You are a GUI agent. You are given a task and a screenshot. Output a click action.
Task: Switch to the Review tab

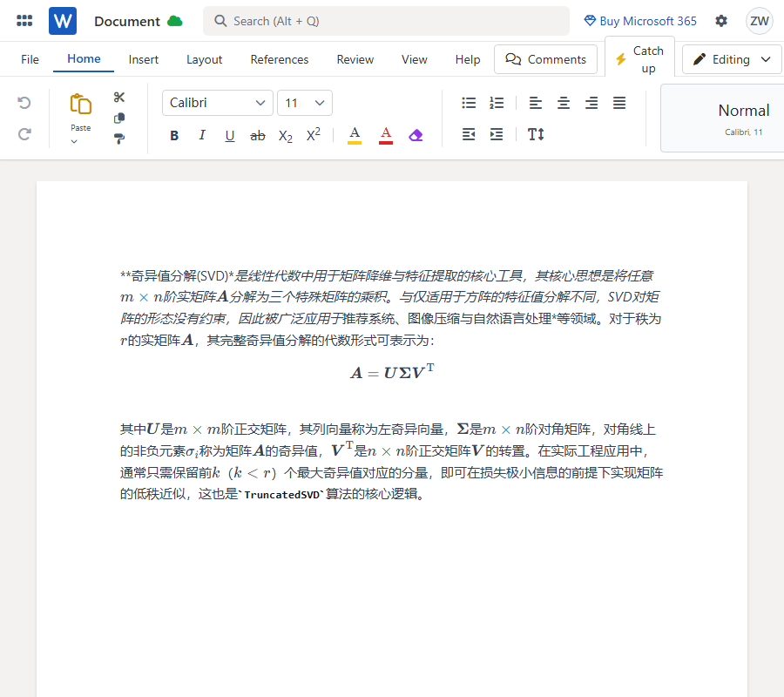355,59
